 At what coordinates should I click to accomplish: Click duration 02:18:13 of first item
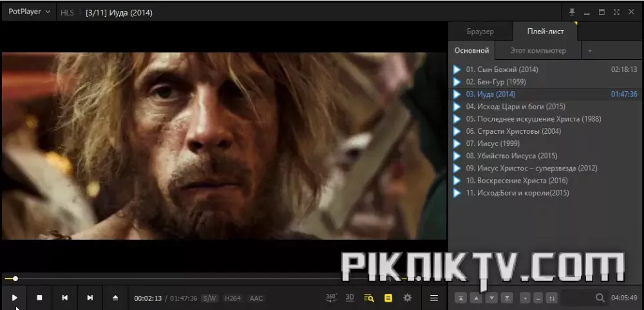click(624, 69)
